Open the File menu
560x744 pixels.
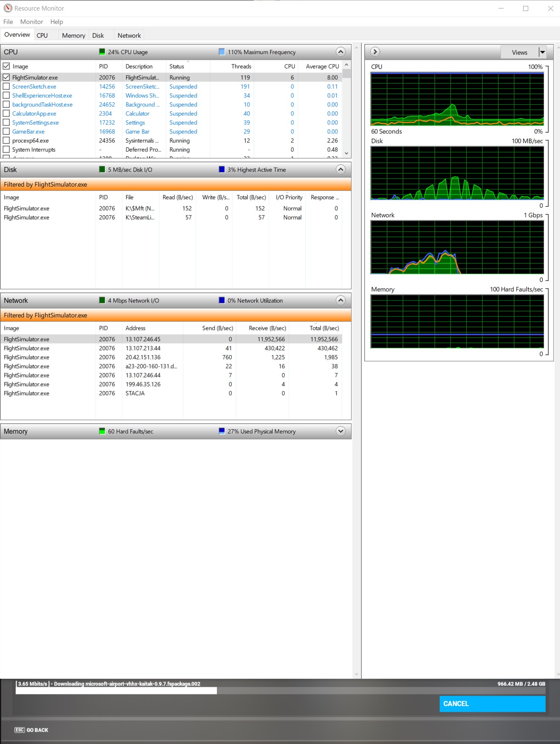(x=8, y=22)
